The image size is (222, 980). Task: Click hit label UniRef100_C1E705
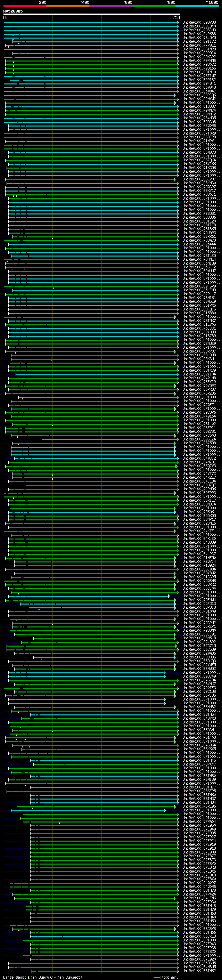(199, 324)
